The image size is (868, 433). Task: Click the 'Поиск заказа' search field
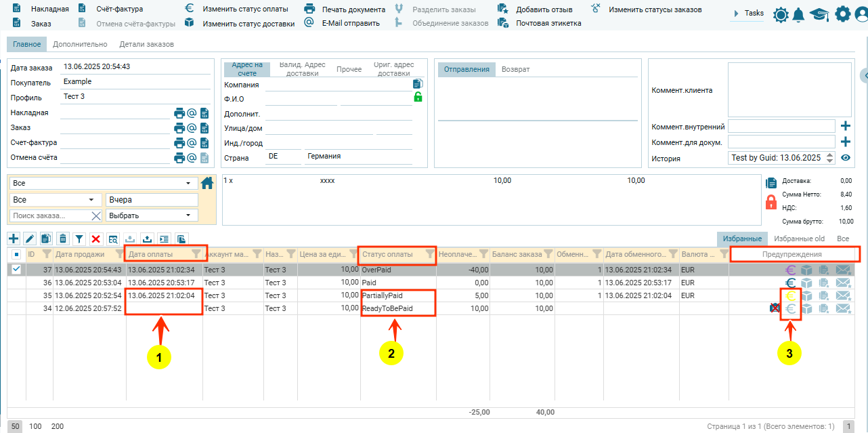[x=50, y=215]
